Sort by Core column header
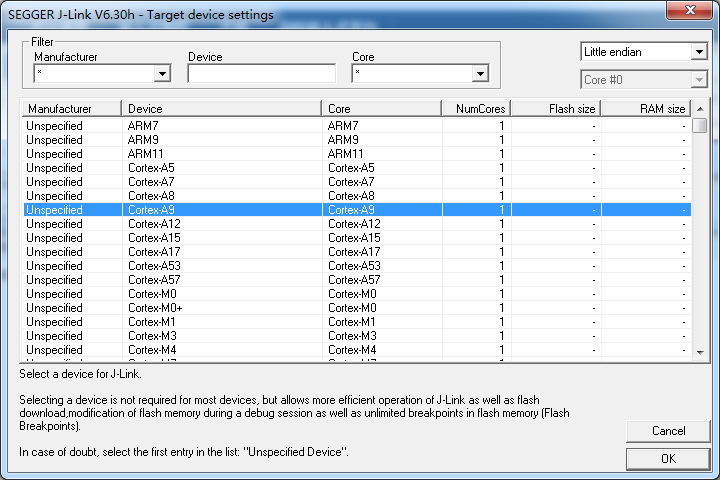The image size is (720, 480). tap(382, 109)
